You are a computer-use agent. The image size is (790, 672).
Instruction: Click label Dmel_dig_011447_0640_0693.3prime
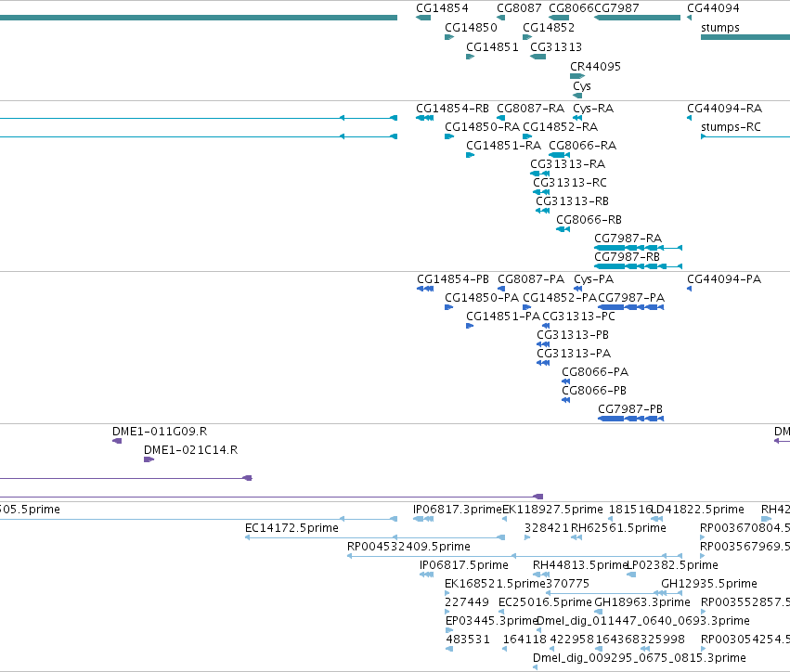(x=643, y=622)
